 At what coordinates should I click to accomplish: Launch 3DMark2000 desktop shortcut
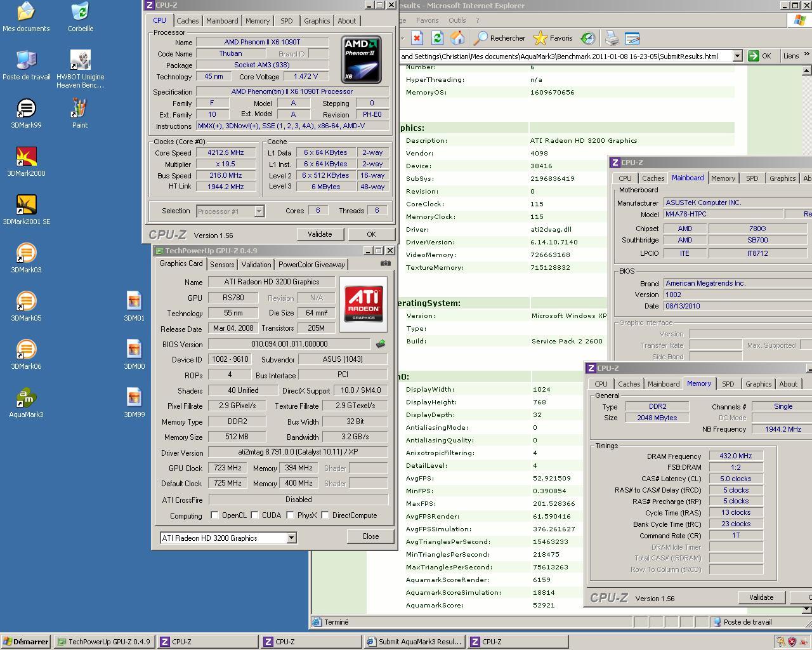click(x=26, y=162)
